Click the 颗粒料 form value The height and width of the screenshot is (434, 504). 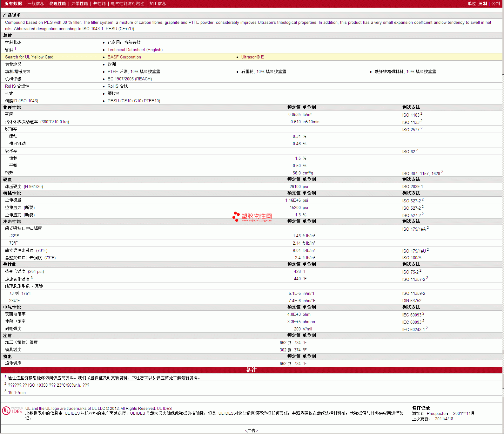(114, 94)
